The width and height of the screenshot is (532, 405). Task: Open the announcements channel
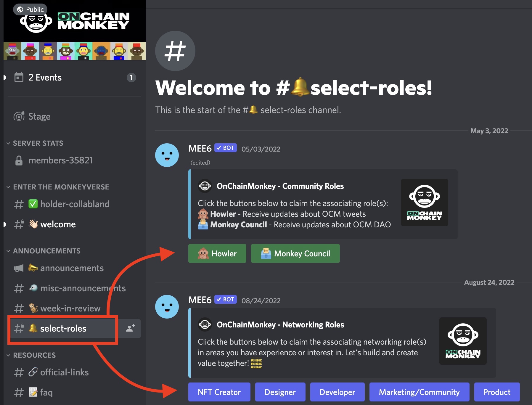pos(75,268)
